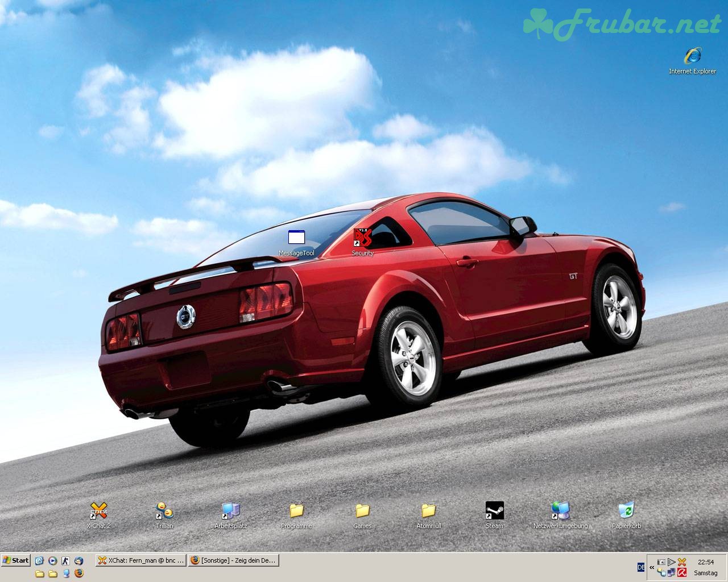This screenshot has width=728, height=582.
Task: Click the XChat icon in system tray
Action: tap(682, 562)
